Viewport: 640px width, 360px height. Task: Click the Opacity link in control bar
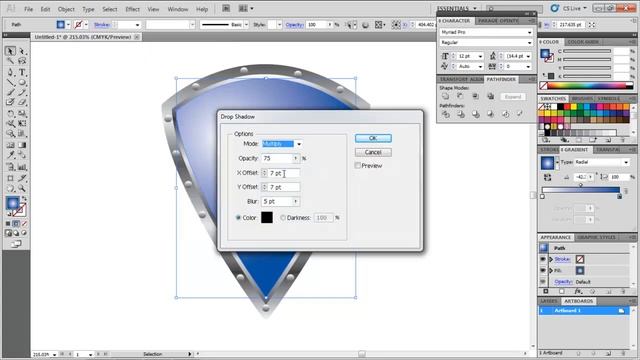[x=294, y=25]
